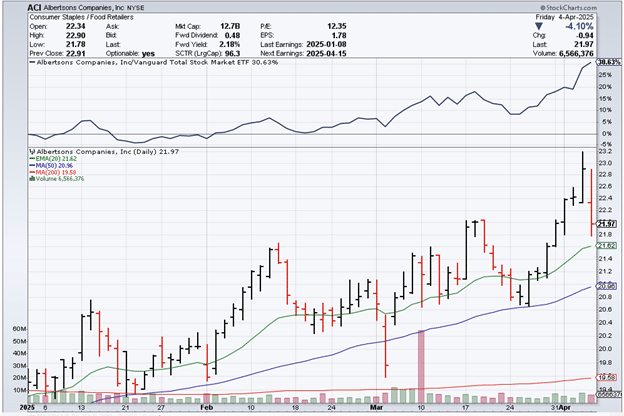Click the tallest highlighted red volume bar
The height and width of the screenshot is (416, 624).
(421, 367)
